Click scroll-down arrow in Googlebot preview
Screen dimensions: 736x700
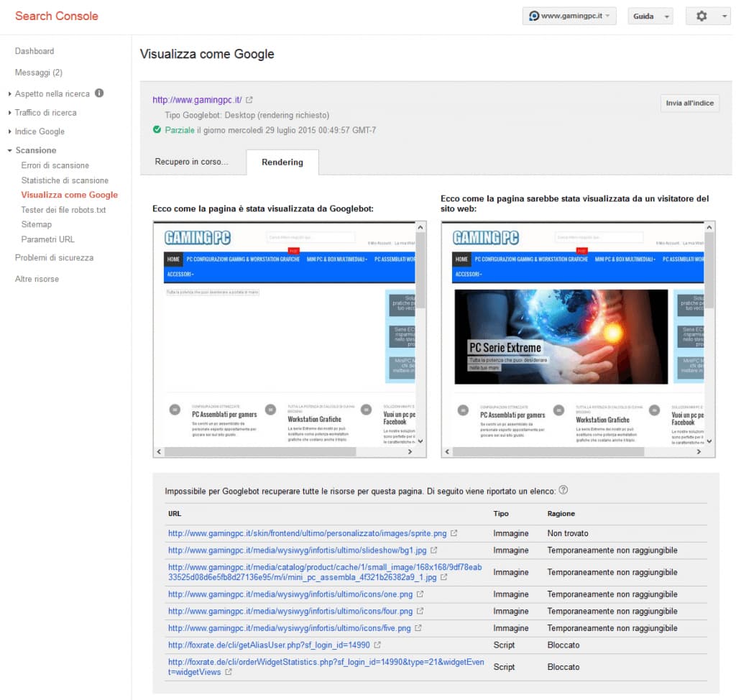[420, 441]
